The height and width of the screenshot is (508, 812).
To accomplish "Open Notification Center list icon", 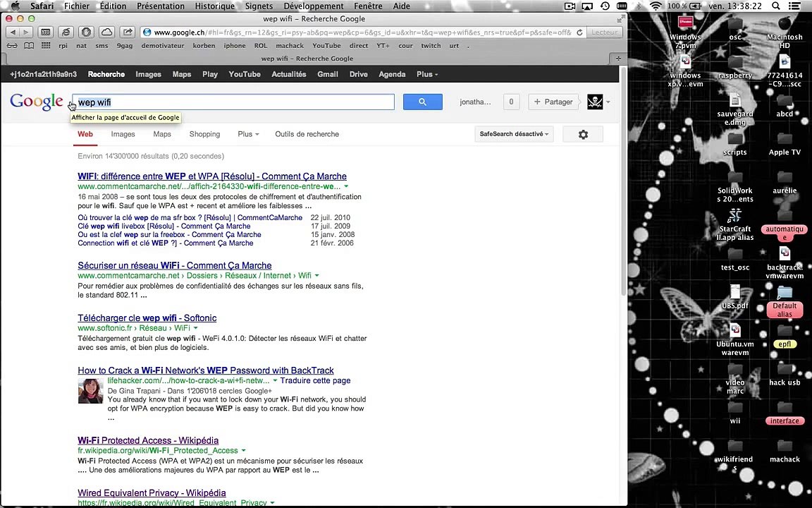I will 794,6.
